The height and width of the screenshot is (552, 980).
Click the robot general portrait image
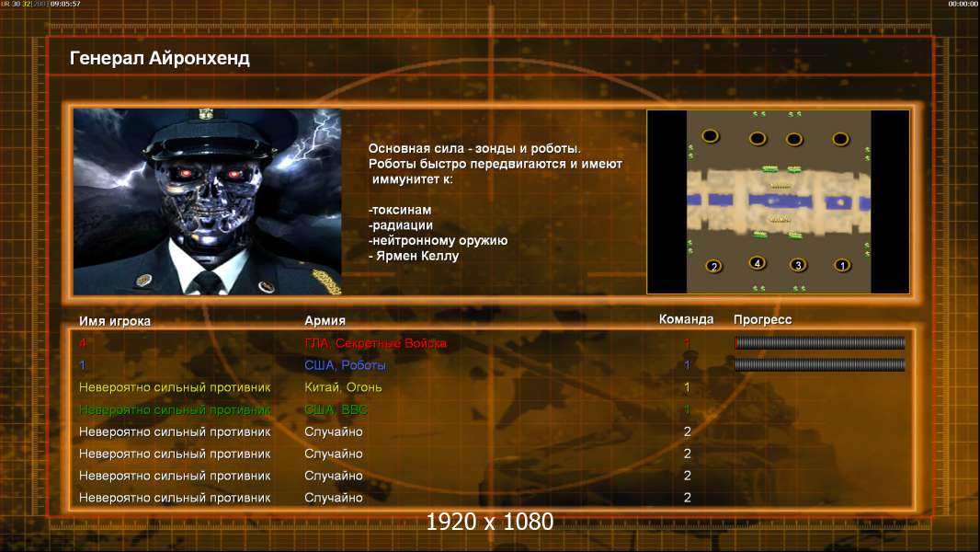click(x=208, y=201)
